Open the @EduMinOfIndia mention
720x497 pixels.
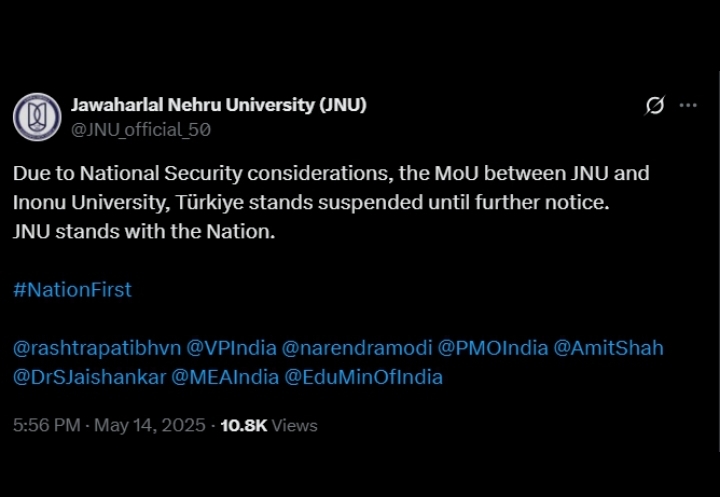pyautogui.click(x=363, y=378)
